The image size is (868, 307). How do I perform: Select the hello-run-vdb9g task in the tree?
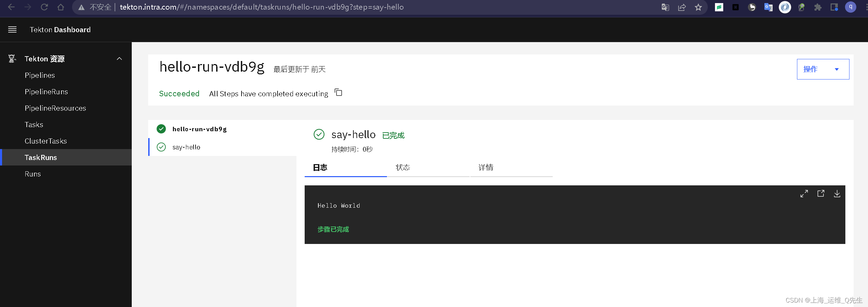(222, 129)
